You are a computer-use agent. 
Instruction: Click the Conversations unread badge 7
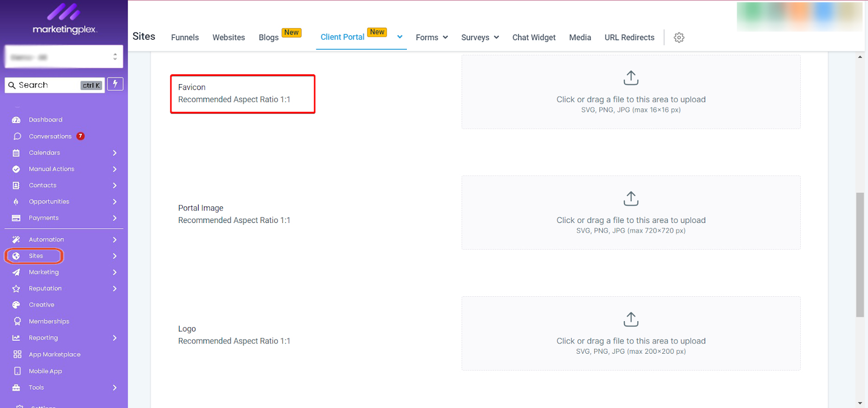[x=80, y=136]
